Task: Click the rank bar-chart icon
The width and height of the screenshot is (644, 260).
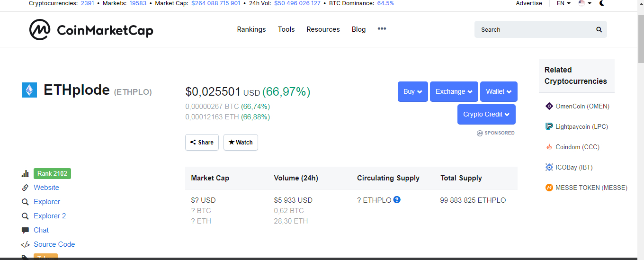Action: pyautogui.click(x=26, y=174)
